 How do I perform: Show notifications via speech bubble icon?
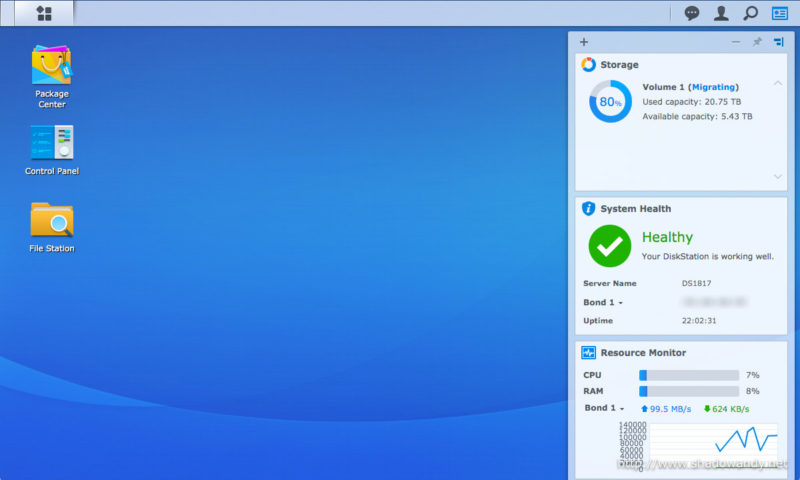[x=691, y=13]
